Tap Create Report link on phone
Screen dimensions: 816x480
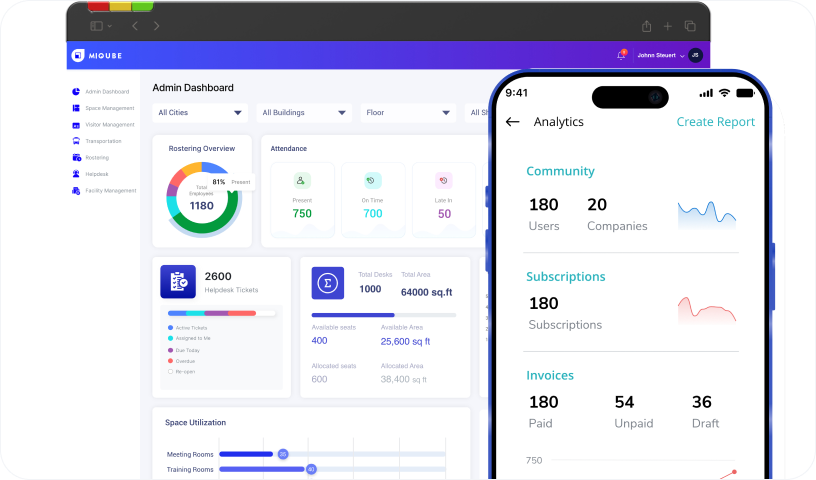(x=716, y=122)
